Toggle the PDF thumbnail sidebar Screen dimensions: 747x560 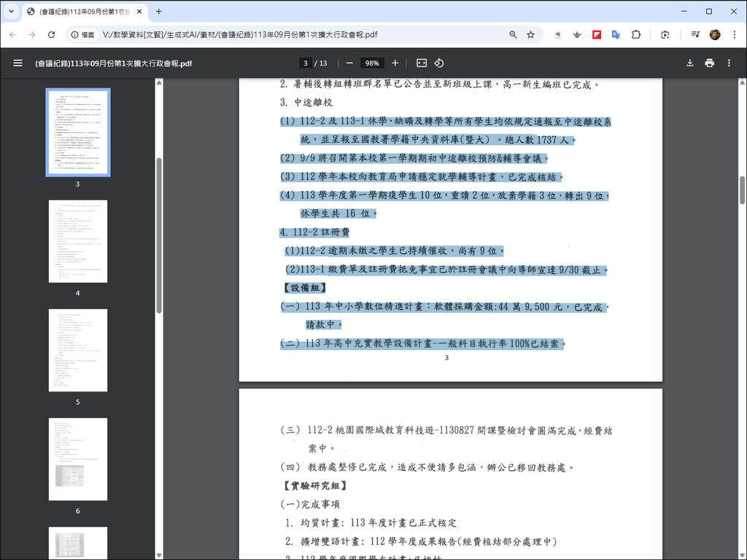tap(18, 63)
